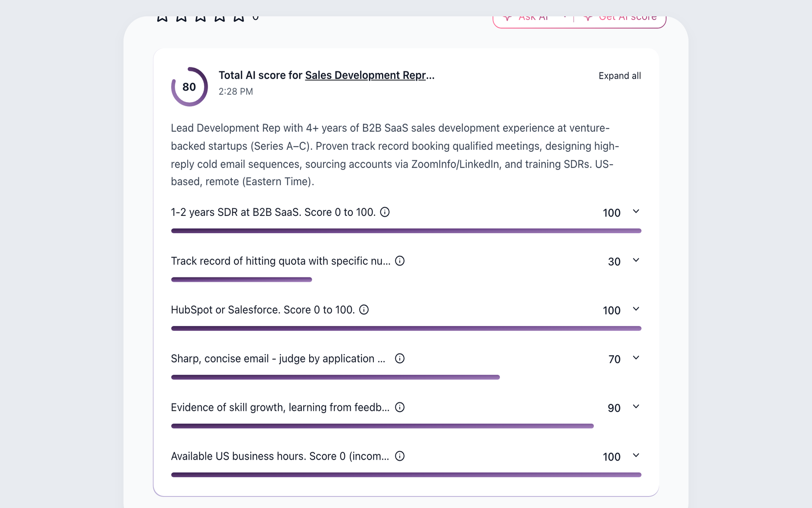
Task: Open the Sales Development Repr... job link
Action: pyautogui.click(x=370, y=75)
